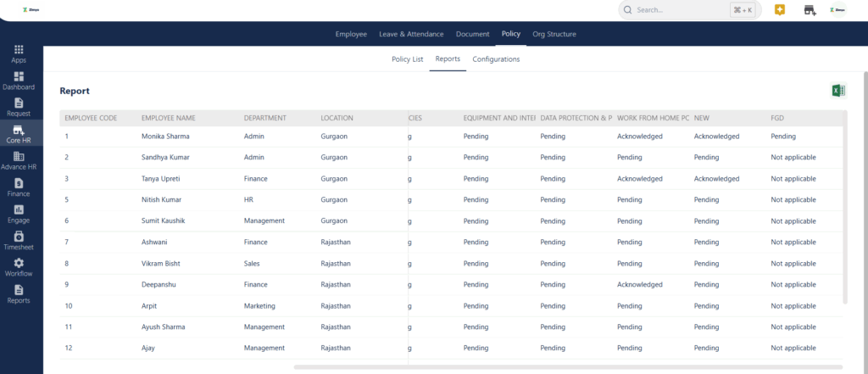
Task: Click the Report heading text
Action: click(x=75, y=91)
